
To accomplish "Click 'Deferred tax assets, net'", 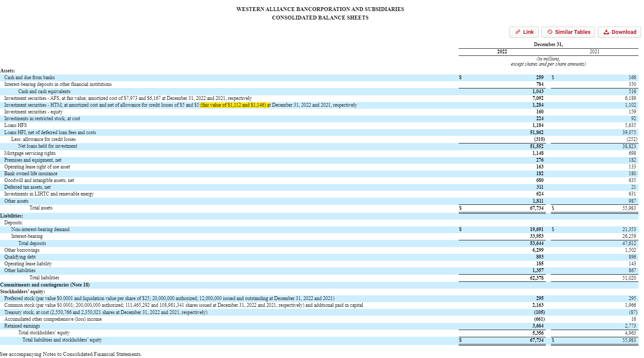I will click(28, 187).
